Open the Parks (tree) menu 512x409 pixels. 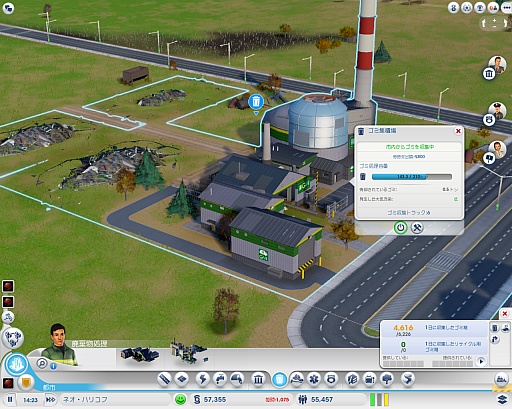[387, 379]
